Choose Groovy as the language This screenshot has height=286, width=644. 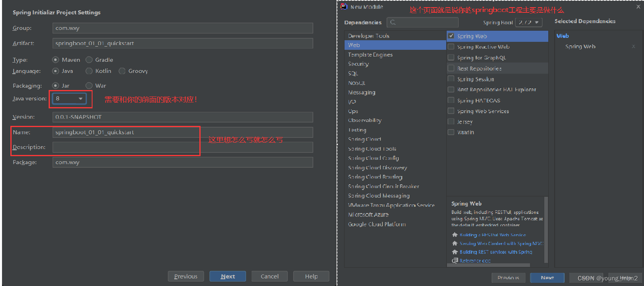coord(122,71)
